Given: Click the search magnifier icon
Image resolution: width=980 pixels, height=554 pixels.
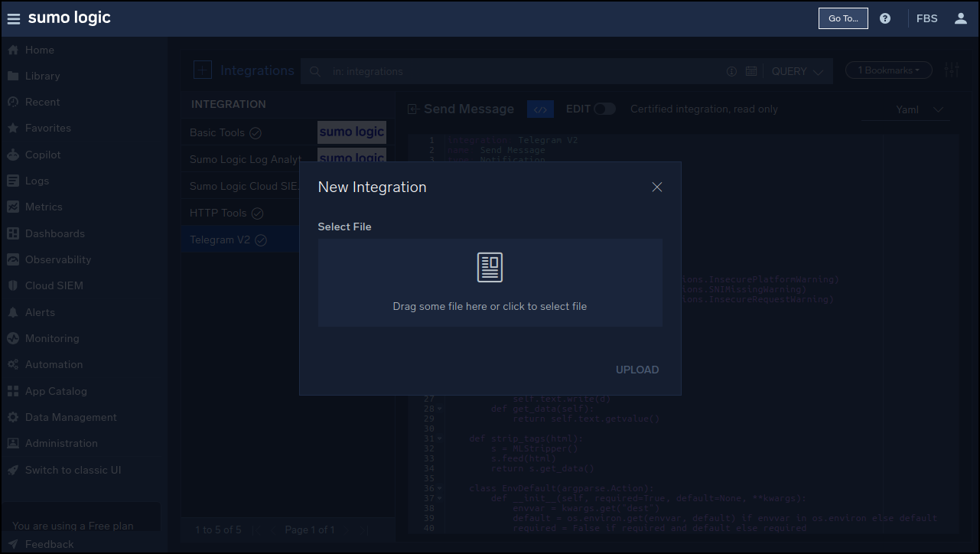Looking at the screenshot, I should point(314,71).
